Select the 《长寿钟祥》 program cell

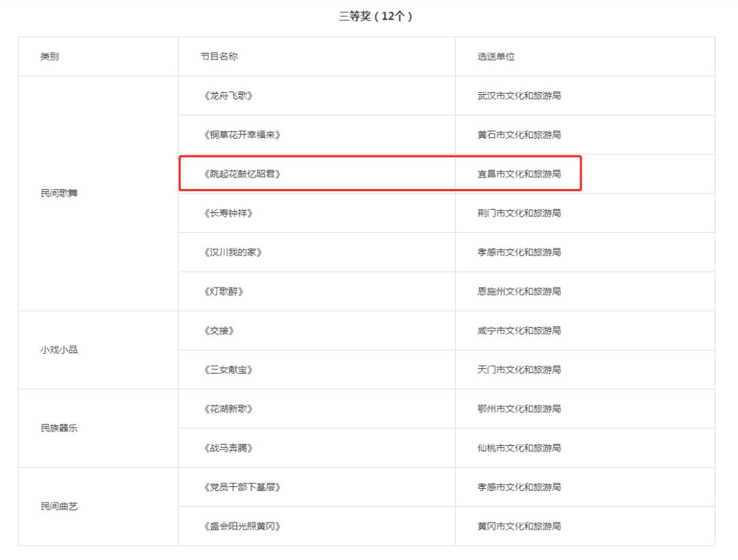[228, 213]
